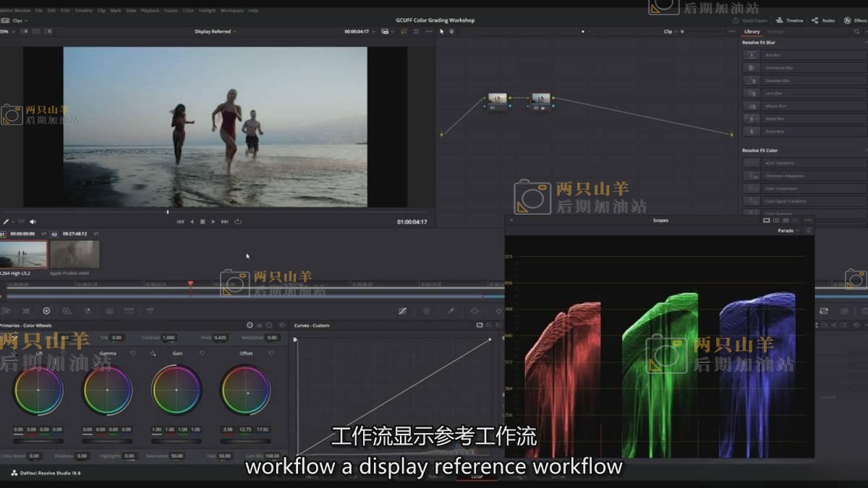This screenshot has width=868, height=488.
Task: Open the Curves palette icon
Action: click(403, 311)
